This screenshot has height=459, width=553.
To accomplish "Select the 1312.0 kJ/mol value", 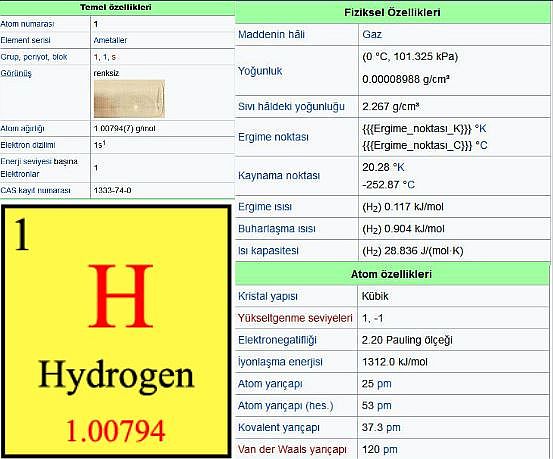I will pyautogui.click(x=395, y=362).
